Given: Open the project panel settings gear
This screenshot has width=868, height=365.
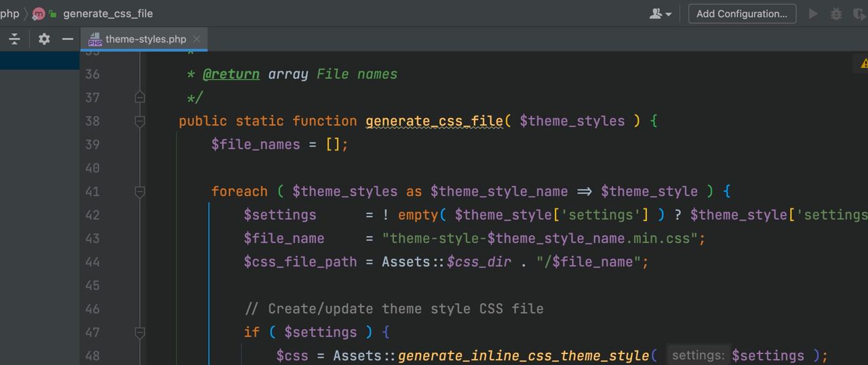Looking at the screenshot, I should click(44, 39).
